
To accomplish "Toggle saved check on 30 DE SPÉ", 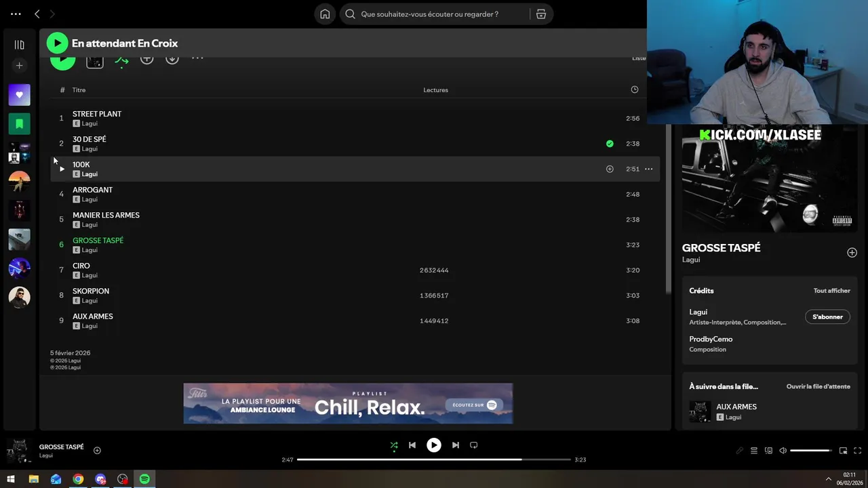I will (x=610, y=144).
